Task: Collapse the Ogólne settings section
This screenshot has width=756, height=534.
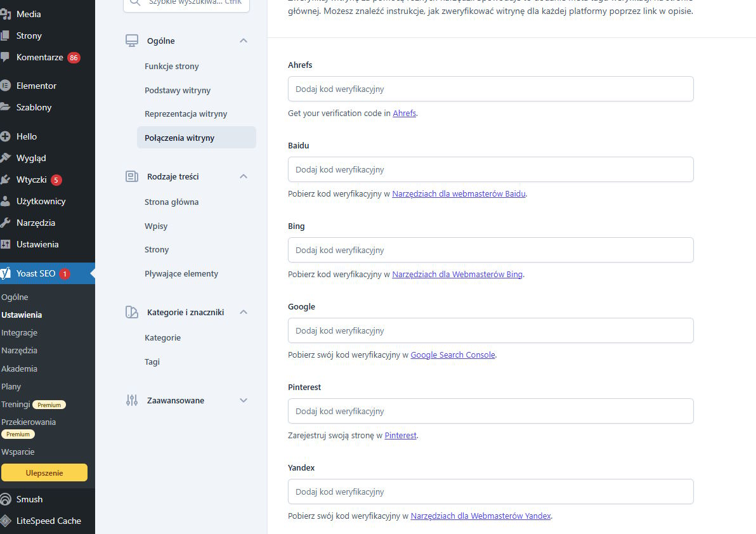Action: point(243,40)
